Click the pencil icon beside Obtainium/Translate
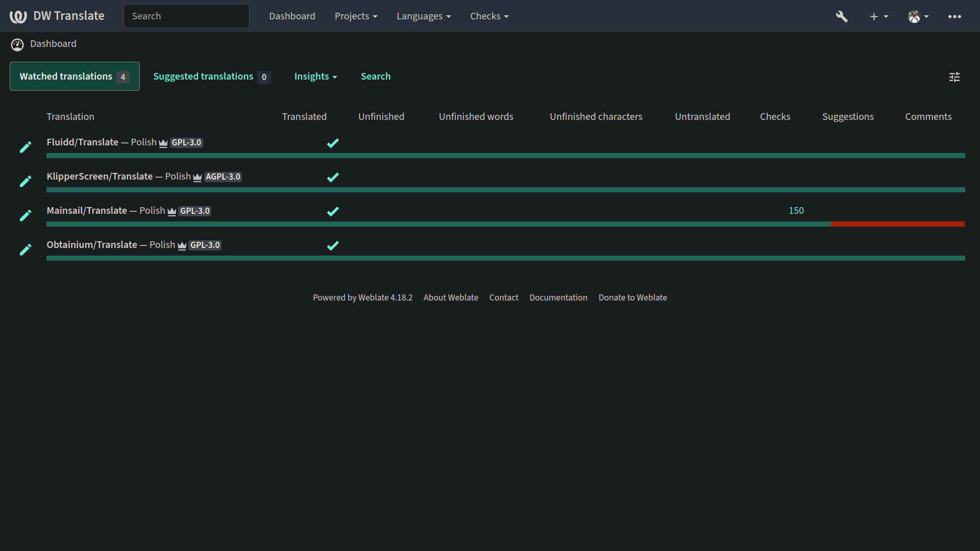The height and width of the screenshot is (551, 980). [26, 249]
